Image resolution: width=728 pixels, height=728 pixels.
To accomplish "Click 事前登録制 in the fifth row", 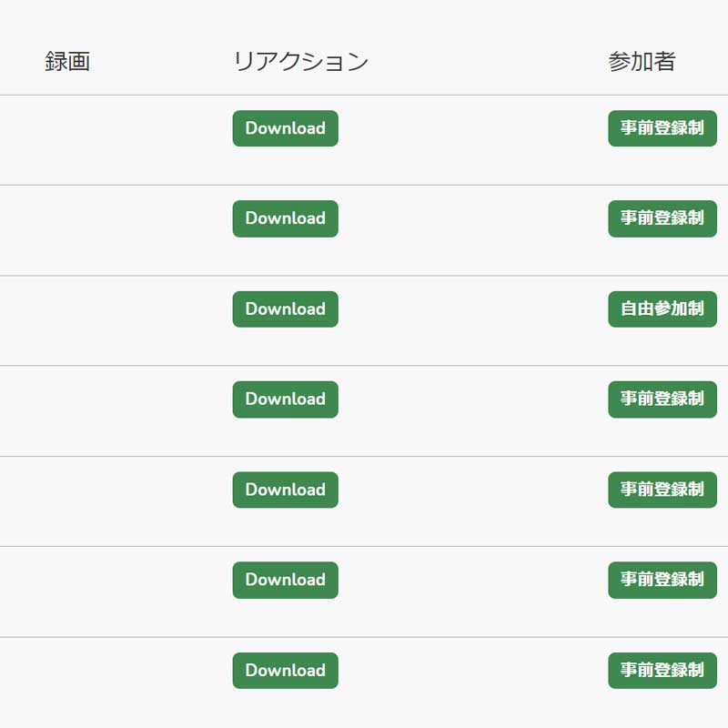I will pos(662,490).
